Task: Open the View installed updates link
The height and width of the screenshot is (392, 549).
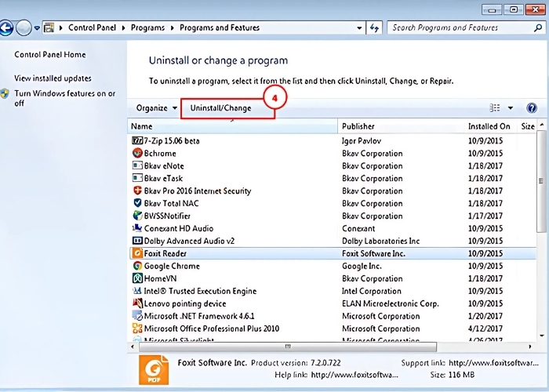Action: [x=53, y=78]
